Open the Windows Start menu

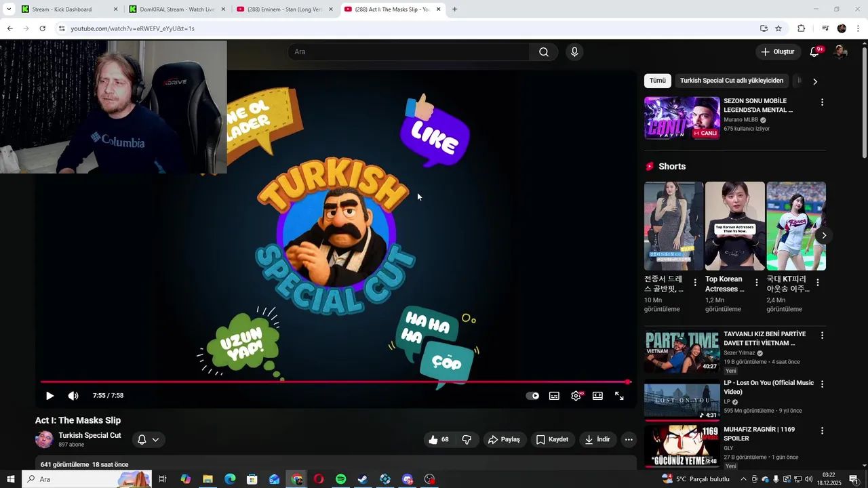click(x=10, y=479)
